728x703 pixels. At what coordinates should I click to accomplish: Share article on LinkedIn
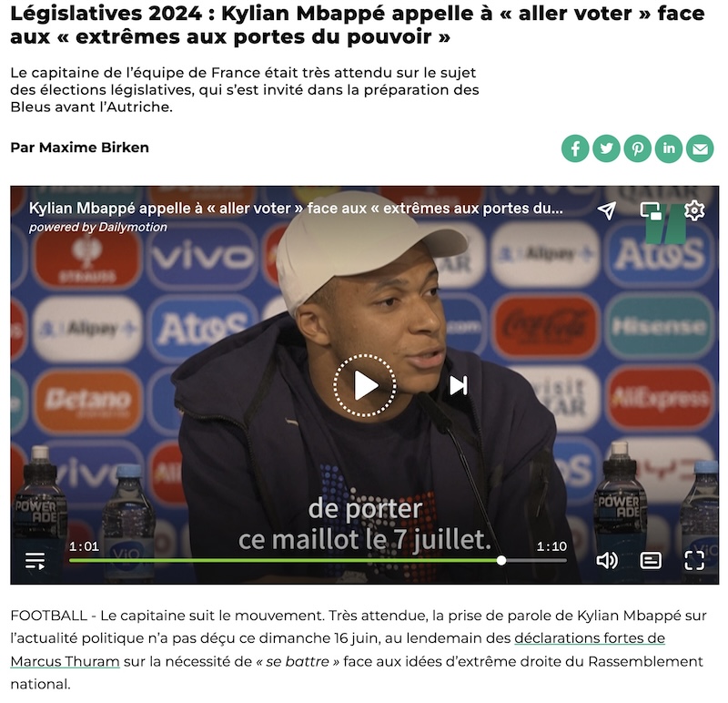(x=669, y=148)
